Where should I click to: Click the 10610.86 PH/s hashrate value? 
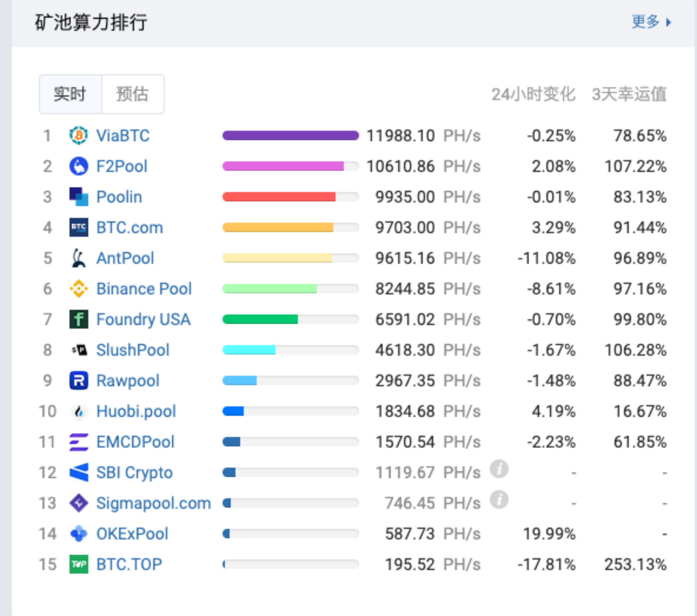424,166
